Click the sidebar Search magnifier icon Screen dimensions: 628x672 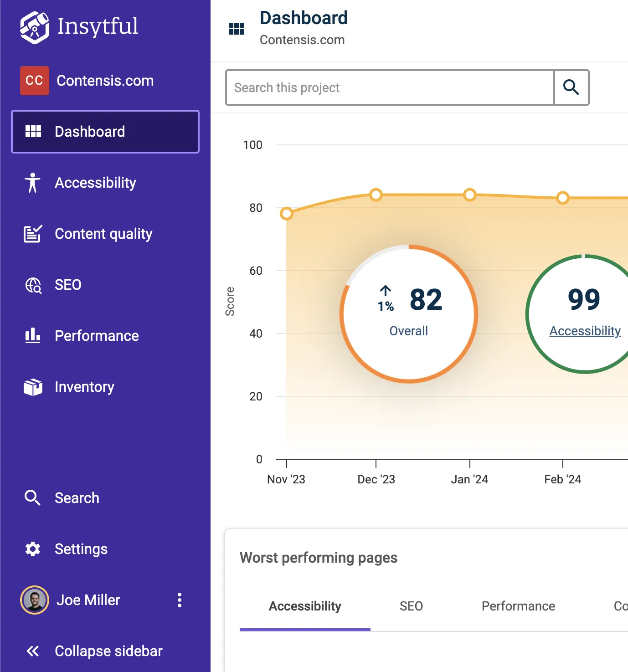(33, 498)
